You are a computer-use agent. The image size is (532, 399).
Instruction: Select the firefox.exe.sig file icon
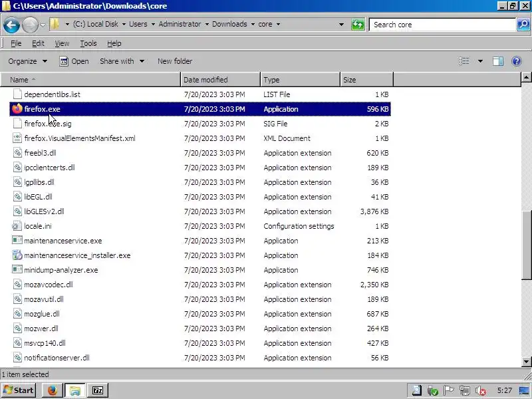[x=17, y=124]
